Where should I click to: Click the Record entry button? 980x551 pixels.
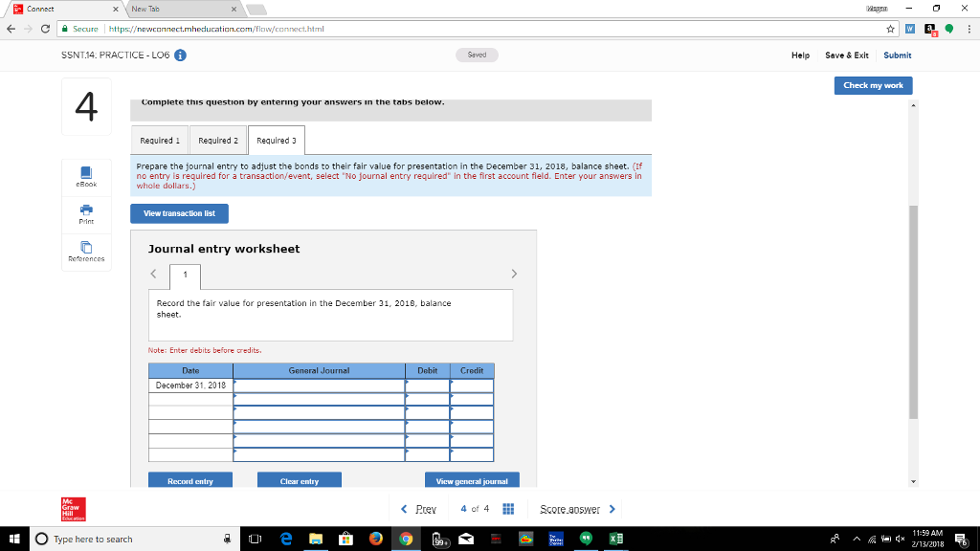tap(190, 481)
